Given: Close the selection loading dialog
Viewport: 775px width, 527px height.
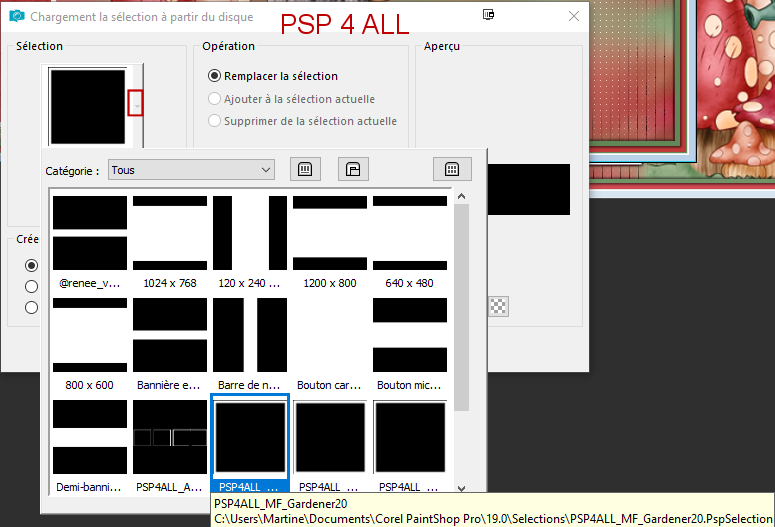Looking at the screenshot, I should [573, 17].
